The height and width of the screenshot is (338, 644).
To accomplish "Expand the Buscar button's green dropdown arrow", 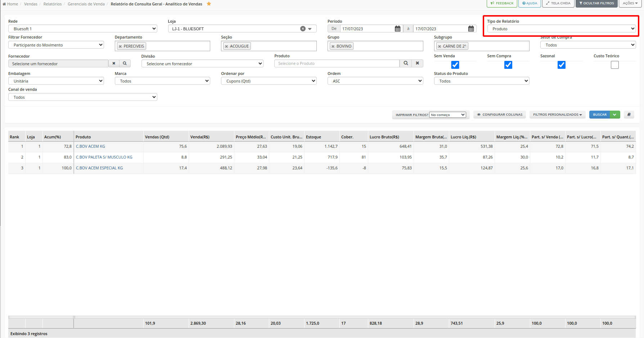I will 615,115.
